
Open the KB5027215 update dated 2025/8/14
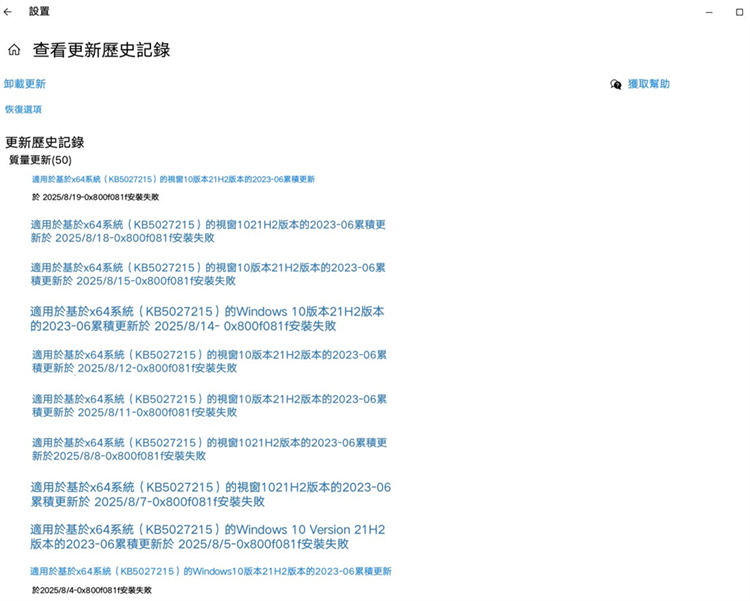pos(207,319)
